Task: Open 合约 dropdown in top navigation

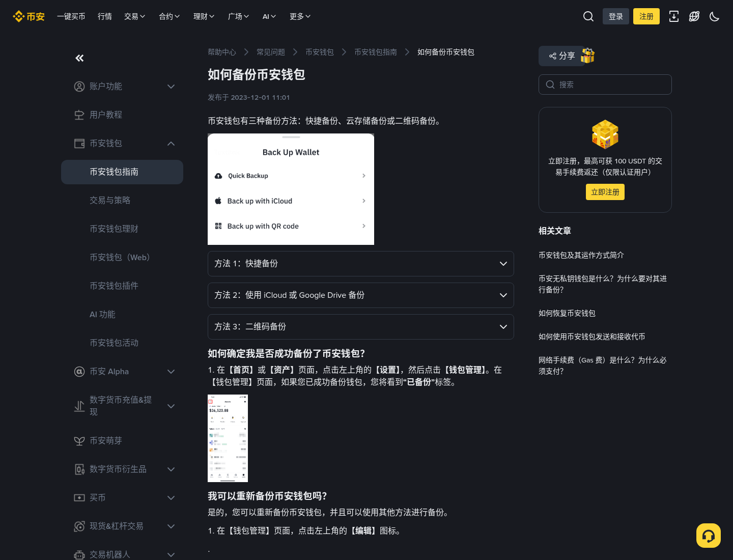Action: 170,16
